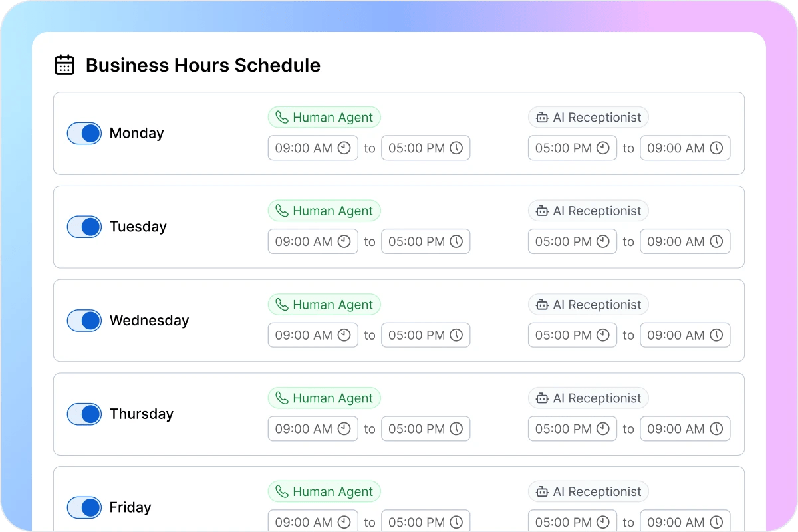Toggle off the Wednesday schedule switch
Screen dimensions: 798x532
pos(84,321)
